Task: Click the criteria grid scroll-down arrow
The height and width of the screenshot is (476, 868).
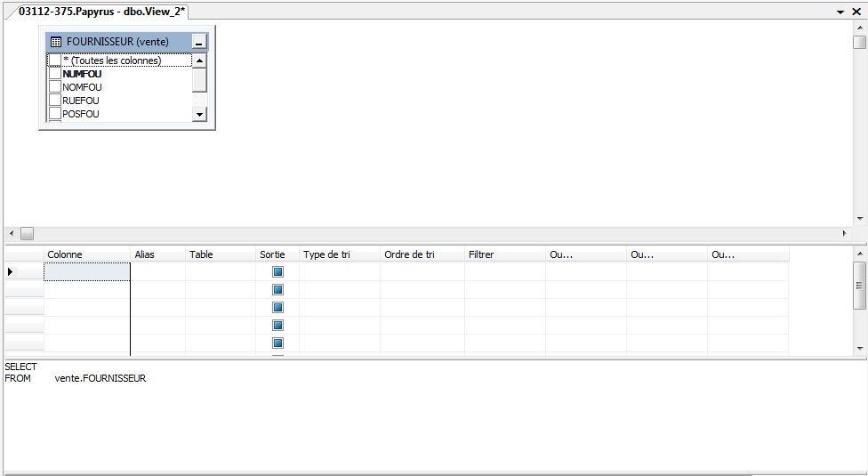Action: pos(860,348)
